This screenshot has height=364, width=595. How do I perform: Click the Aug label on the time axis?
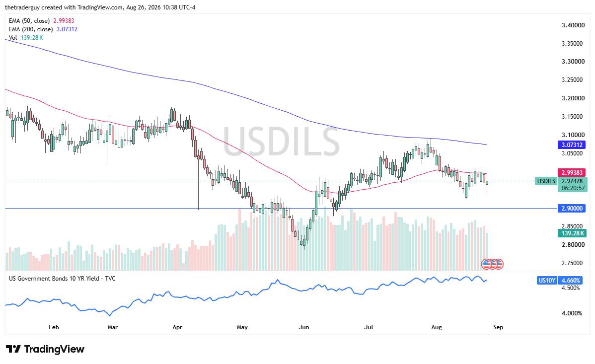[437, 327]
